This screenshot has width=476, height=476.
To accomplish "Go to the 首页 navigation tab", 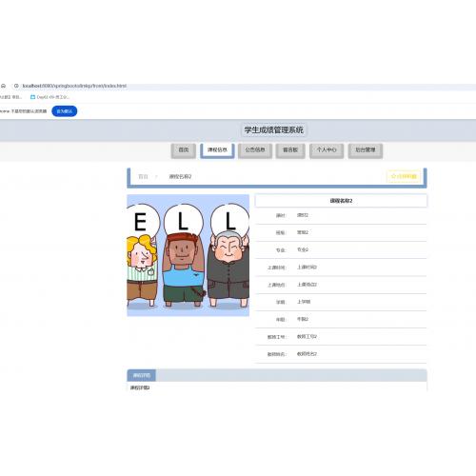I will point(184,150).
